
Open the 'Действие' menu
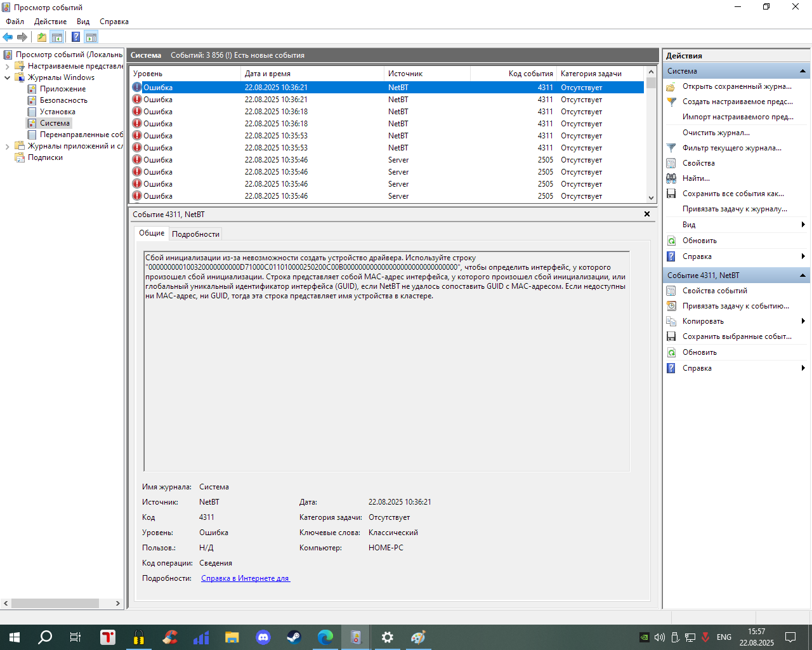tap(50, 22)
